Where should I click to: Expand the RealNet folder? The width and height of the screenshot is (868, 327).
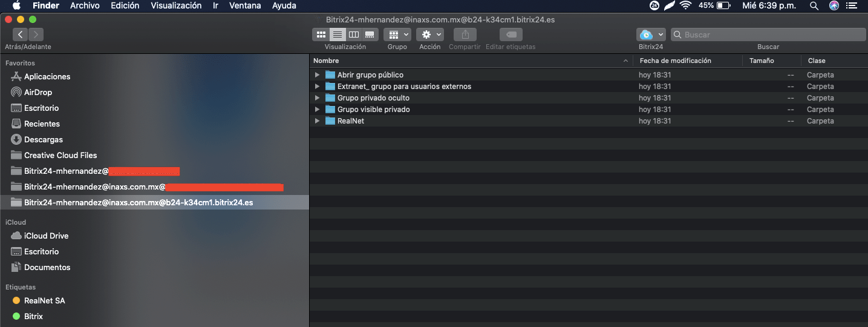coord(317,121)
